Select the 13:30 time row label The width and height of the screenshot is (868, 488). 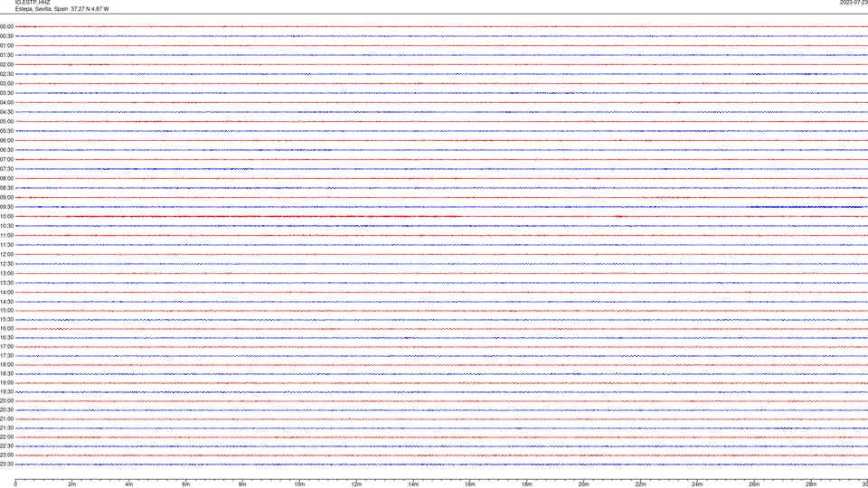click(x=6, y=283)
